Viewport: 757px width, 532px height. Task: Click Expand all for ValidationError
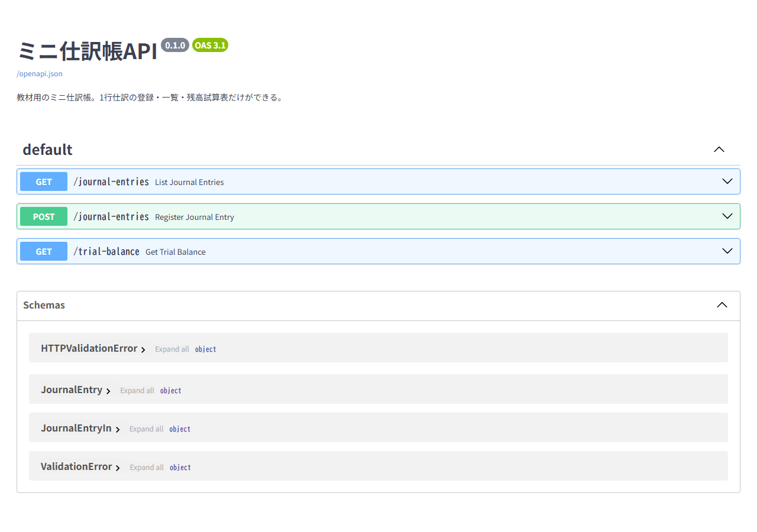[x=147, y=468]
